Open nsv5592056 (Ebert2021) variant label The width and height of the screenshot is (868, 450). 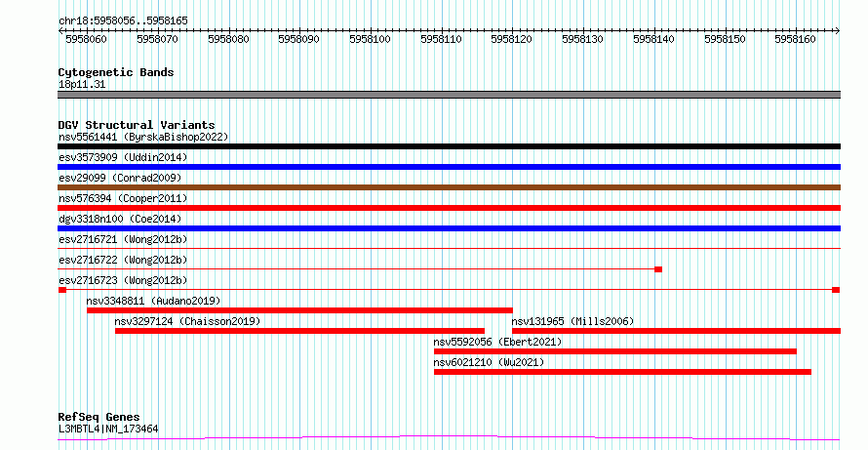[497, 342]
